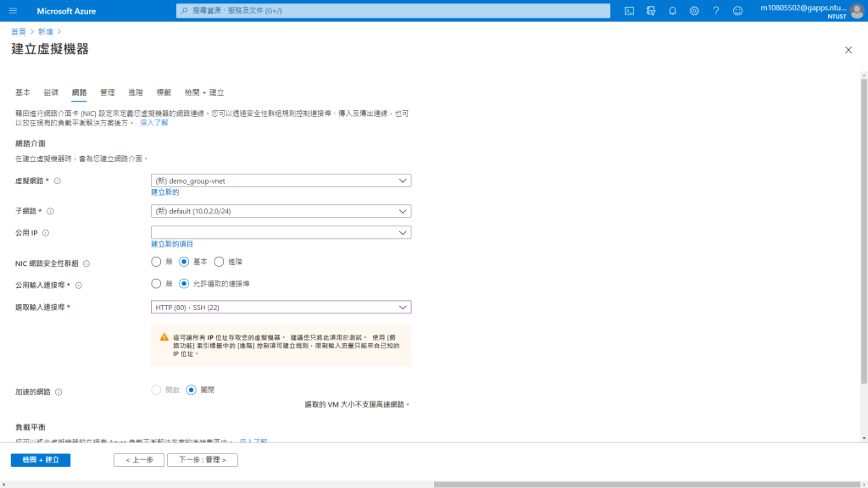The image size is (868, 488).
Task: Expand the 虛擬網路 demo_group-vnet dropdown
Action: tap(281, 181)
